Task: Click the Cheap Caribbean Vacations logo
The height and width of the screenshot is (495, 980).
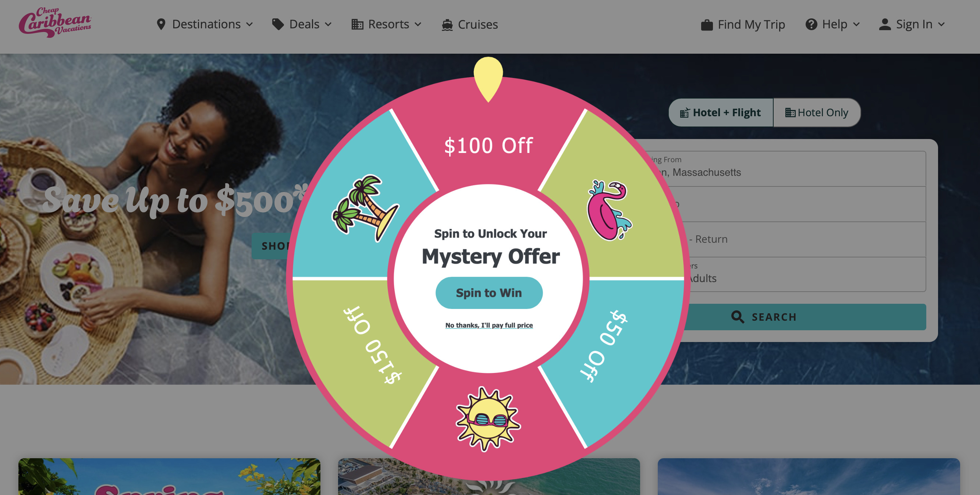Action: (x=55, y=22)
